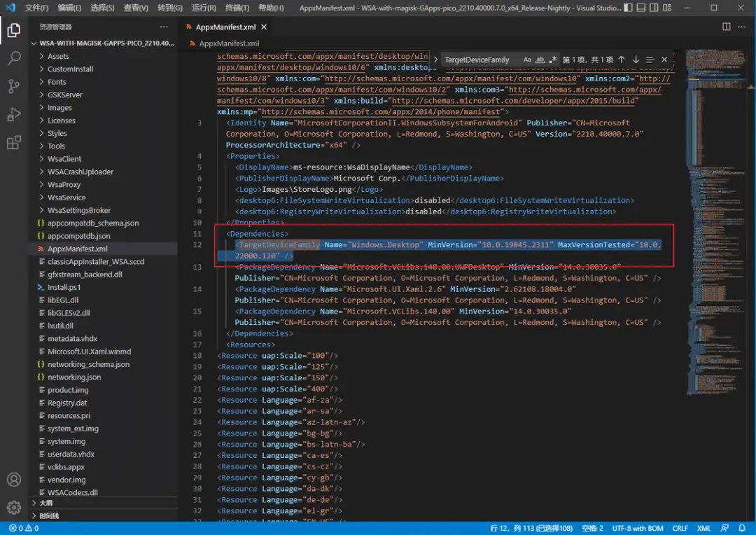
Task: Open the Manage gear settings menu
Action: (14, 508)
